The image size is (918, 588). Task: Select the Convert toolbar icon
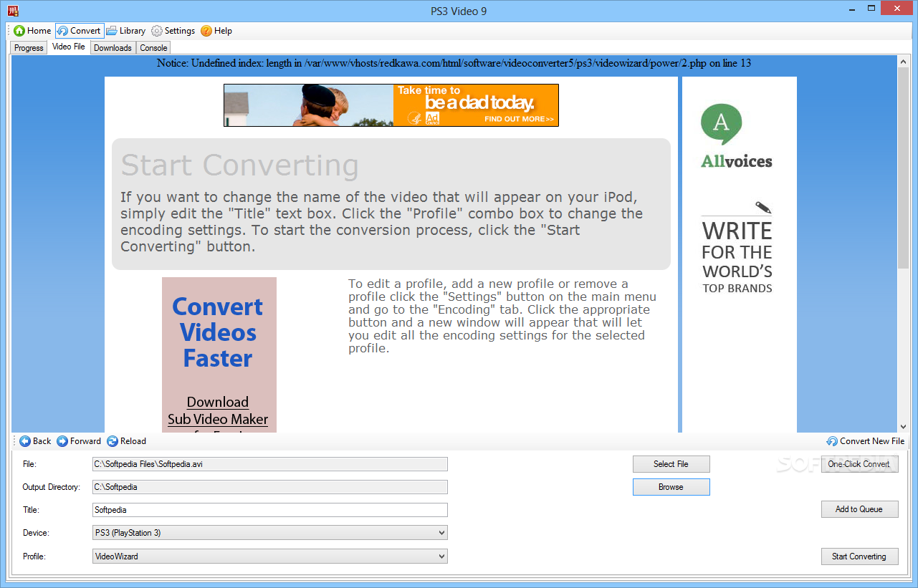coord(62,31)
